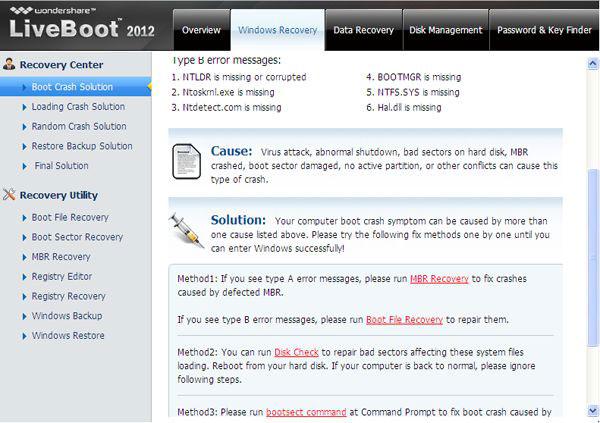Click arrow bullet beside Restore Backup Solution
Image resolution: width=600 pixels, height=423 pixels.
[x=24, y=147]
